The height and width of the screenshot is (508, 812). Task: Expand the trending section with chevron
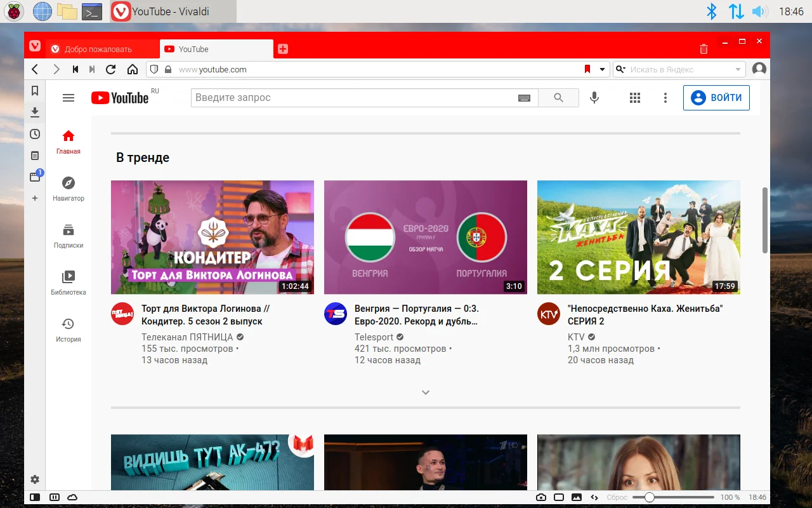(x=426, y=392)
